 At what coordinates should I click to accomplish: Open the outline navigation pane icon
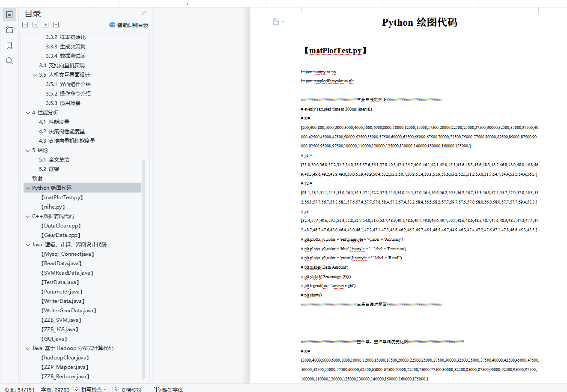pyautogui.click(x=9, y=15)
